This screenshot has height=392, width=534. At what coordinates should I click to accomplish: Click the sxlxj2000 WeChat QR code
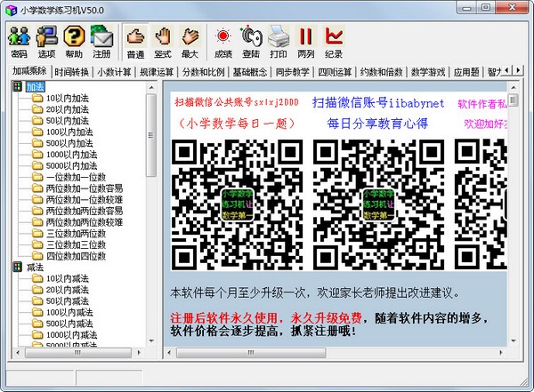[x=237, y=204]
